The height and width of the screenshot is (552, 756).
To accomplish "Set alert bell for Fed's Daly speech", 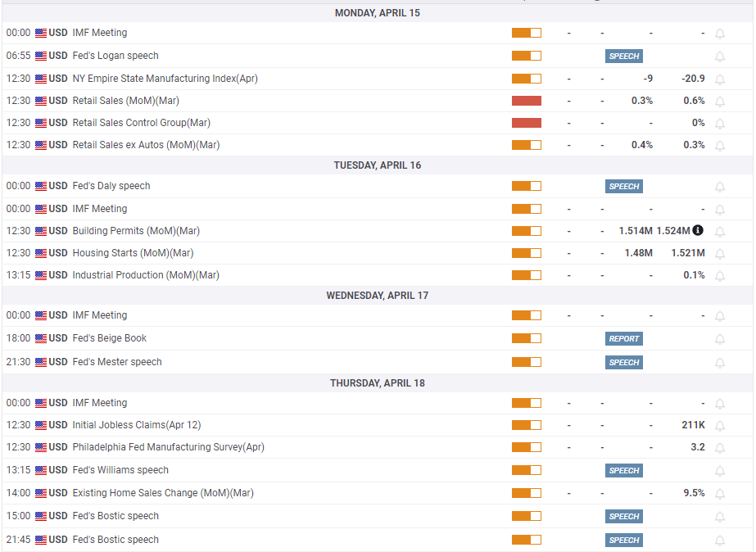I will point(720,187).
